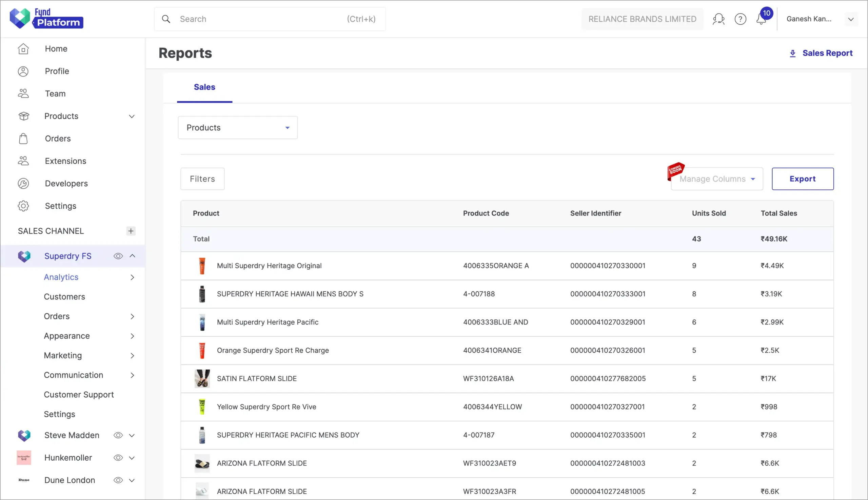Switch to the Sales tab
868x500 pixels.
pos(204,87)
